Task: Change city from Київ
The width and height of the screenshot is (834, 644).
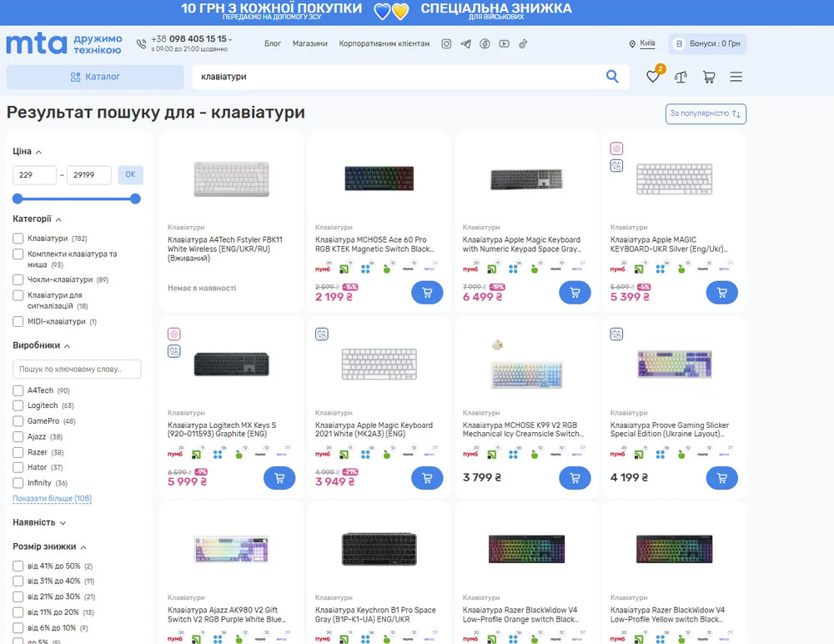Action: tap(647, 43)
